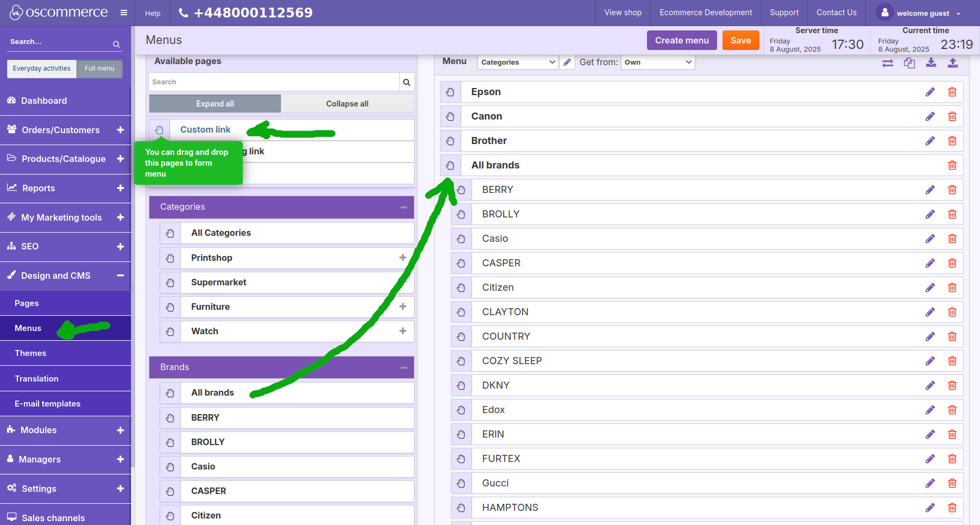
Task: Collapse the Design and CMS sidebar section
Action: click(120, 276)
